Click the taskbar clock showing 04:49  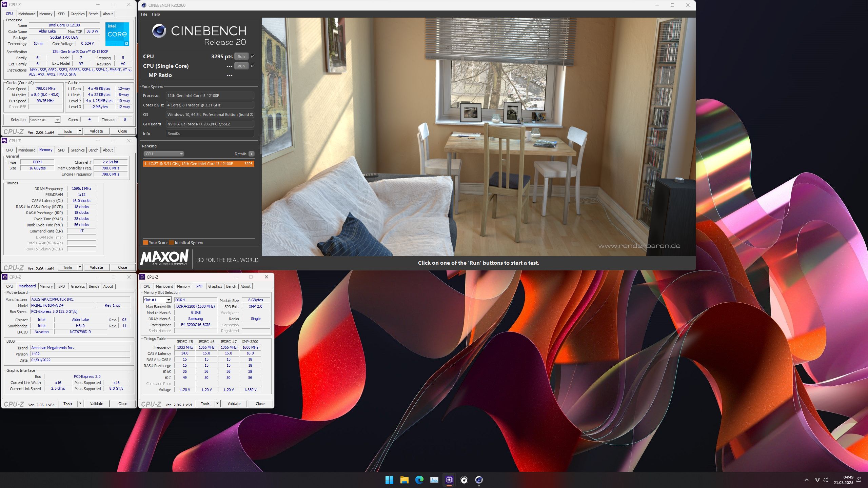pyautogui.click(x=843, y=480)
